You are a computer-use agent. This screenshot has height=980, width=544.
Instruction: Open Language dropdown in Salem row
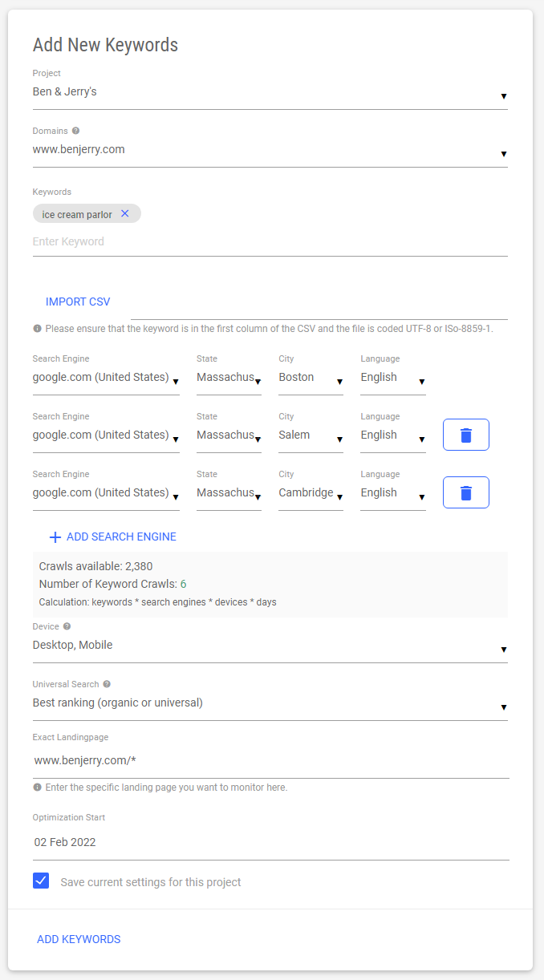pos(392,436)
